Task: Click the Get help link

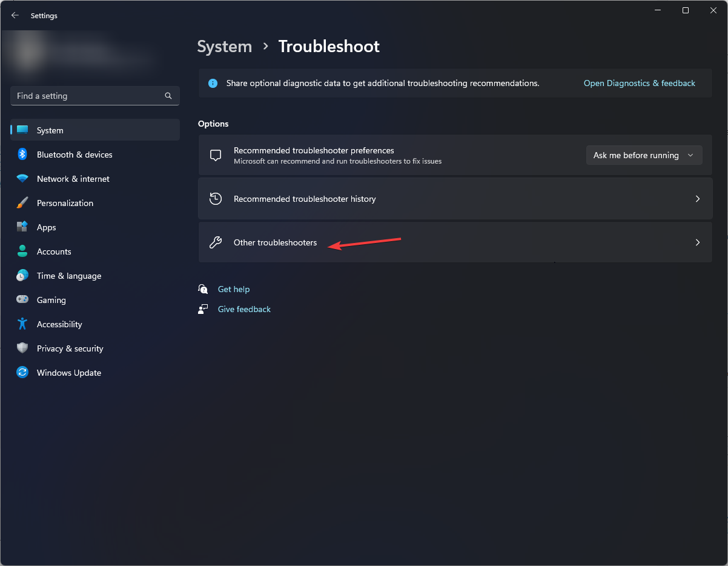Action: (234, 289)
